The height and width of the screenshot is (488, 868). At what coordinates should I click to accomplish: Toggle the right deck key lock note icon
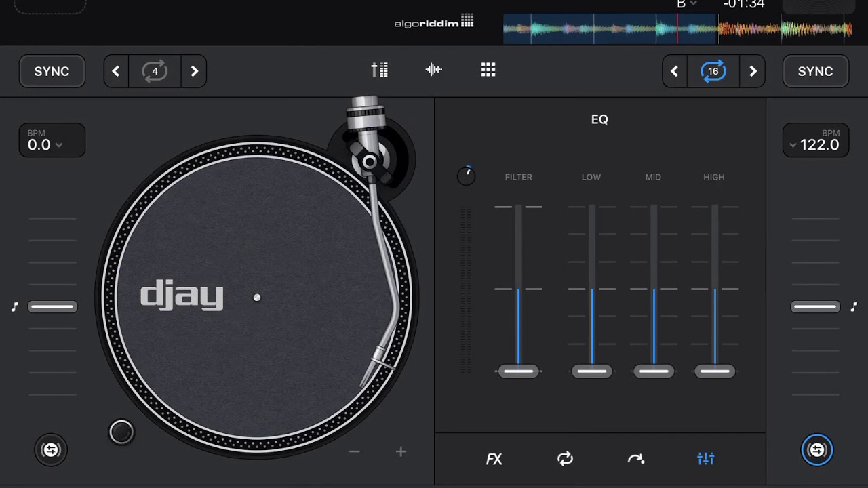click(x=854, y=307)
